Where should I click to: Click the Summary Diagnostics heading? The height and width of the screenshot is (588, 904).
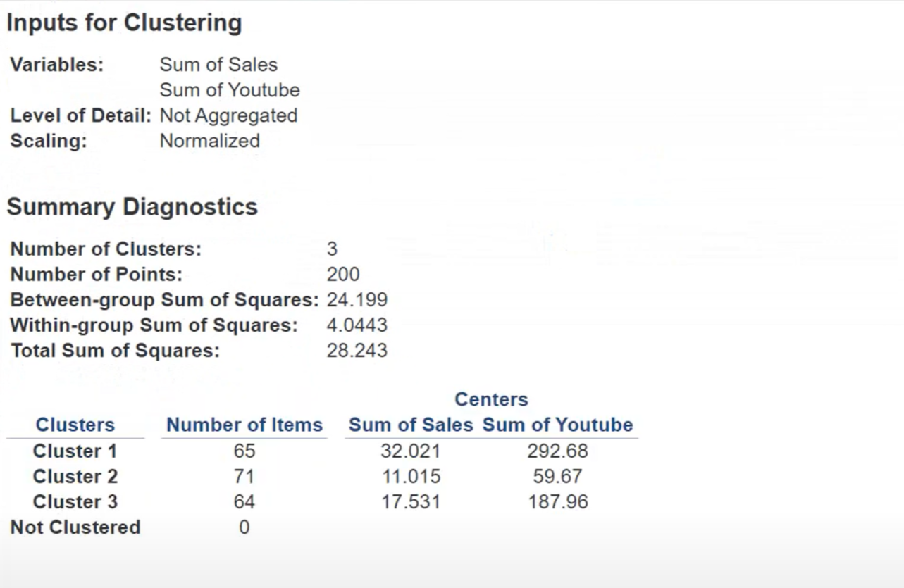[x=132, y=207]
